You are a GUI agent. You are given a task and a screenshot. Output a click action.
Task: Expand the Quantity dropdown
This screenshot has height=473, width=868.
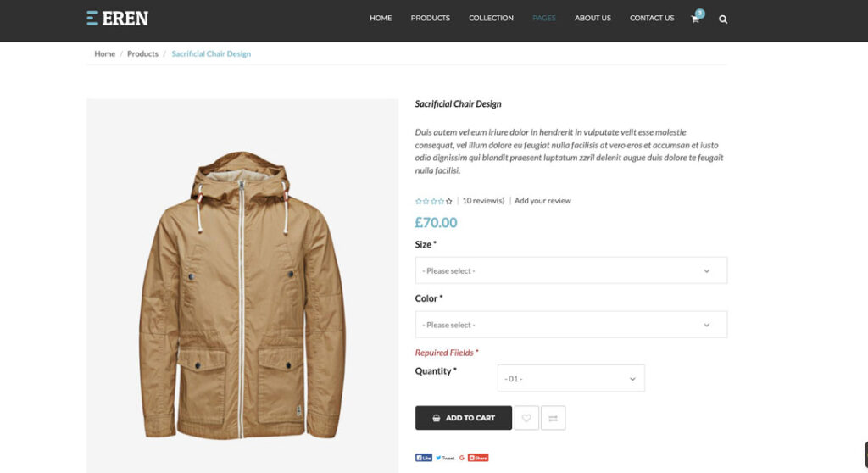(570, 378)
